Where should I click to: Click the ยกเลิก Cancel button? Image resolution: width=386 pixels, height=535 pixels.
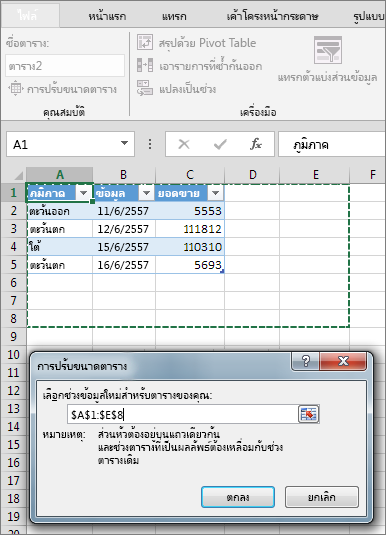tap(321, 497)
